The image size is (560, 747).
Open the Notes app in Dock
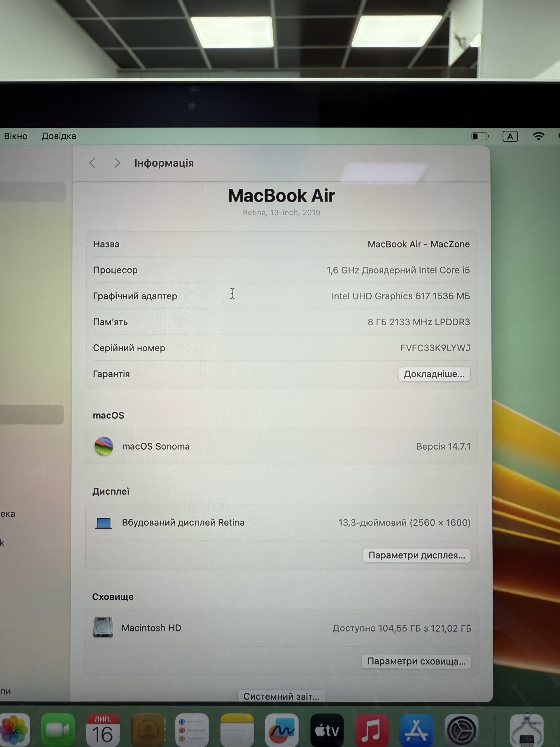[237, 729]
